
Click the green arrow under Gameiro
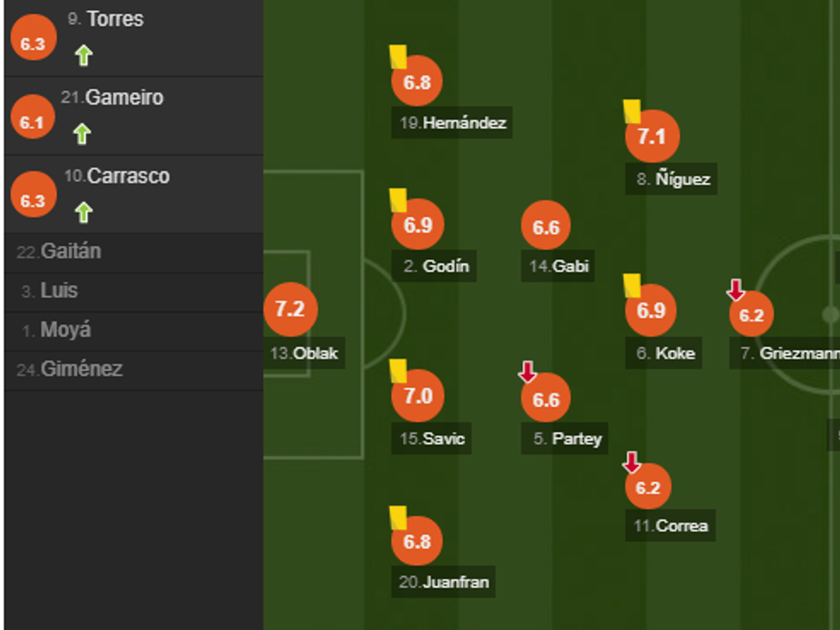point(81,134)
